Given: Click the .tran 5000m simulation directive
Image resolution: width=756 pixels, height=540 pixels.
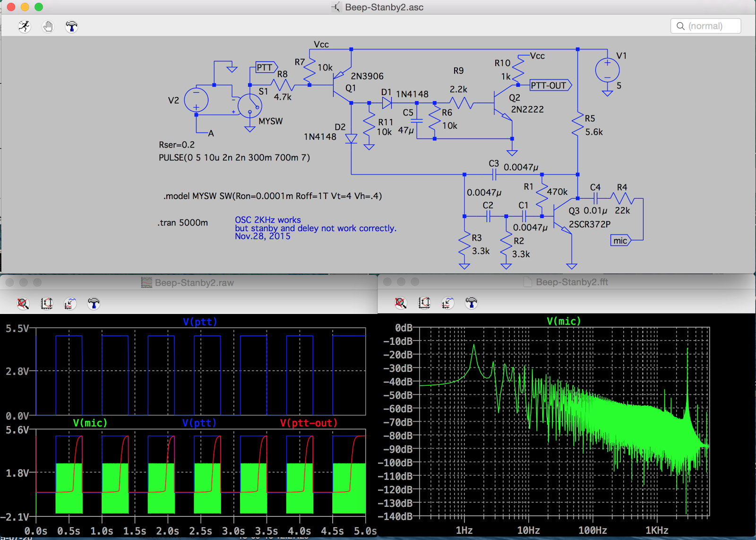Looking at the screenshot, I should pos(182,223).
